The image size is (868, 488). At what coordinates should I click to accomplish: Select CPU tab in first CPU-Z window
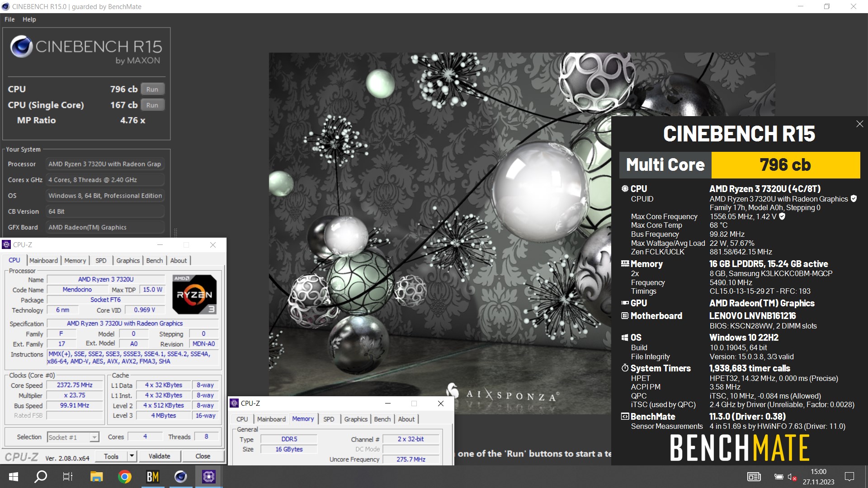pyautogui.click(x=14, y=260)
